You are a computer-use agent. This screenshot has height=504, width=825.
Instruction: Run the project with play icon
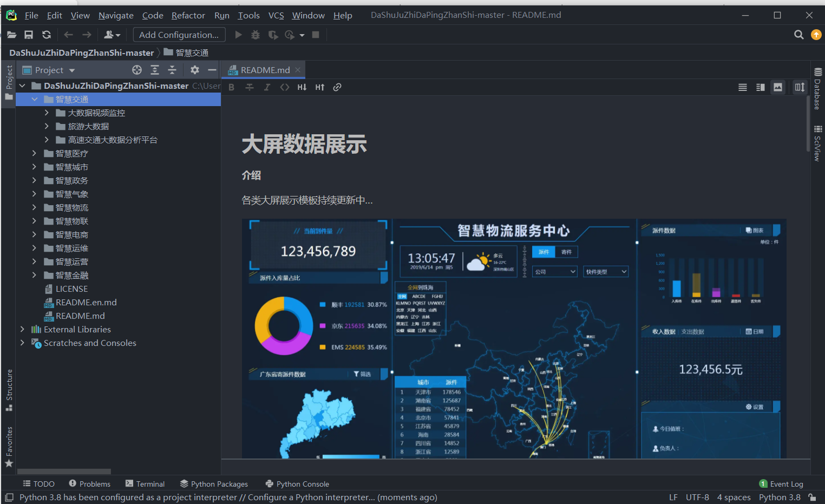pos(238,35)
